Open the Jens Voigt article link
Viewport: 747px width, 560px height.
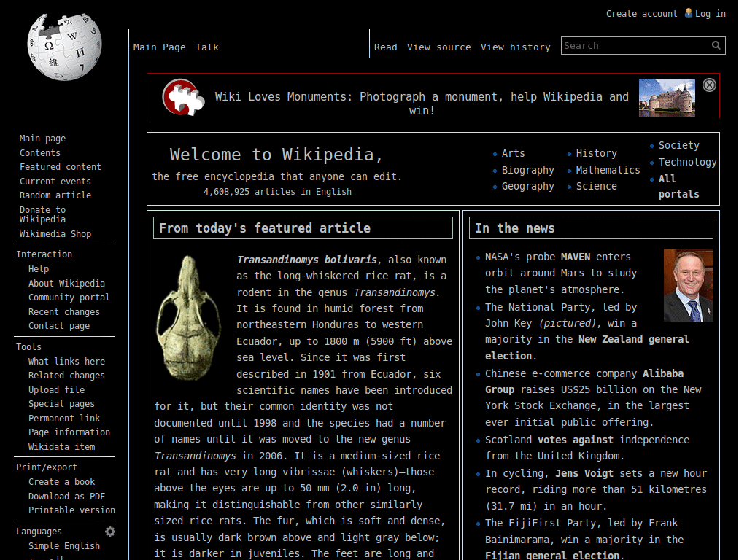coord(584,473)
